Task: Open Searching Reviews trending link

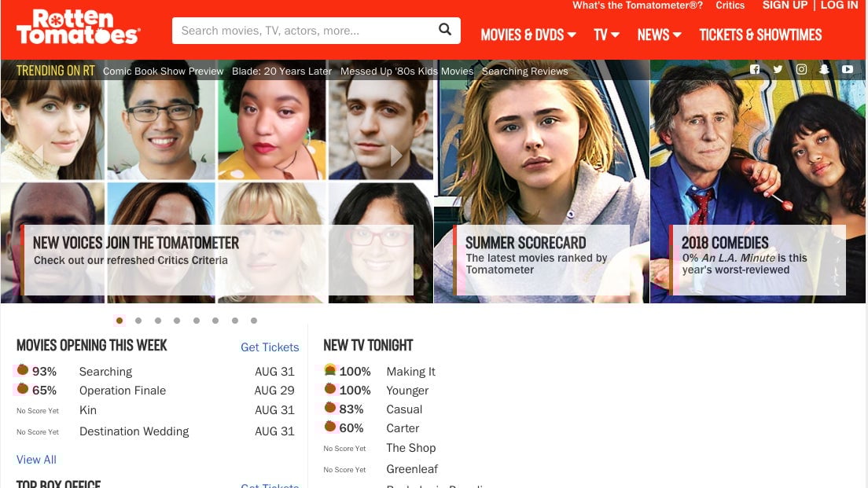Action: (x=524, y=72)
